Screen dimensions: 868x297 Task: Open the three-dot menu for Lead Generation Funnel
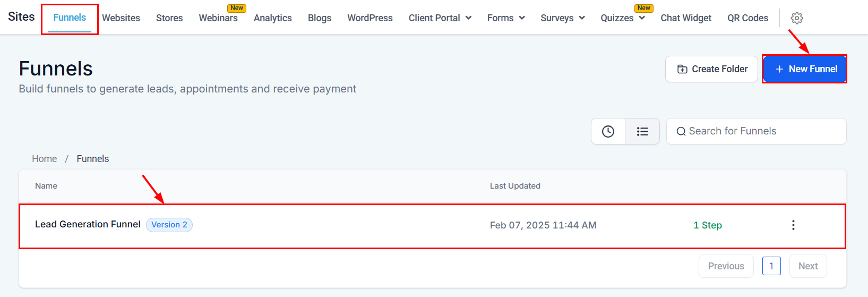[x=793, y=225]
